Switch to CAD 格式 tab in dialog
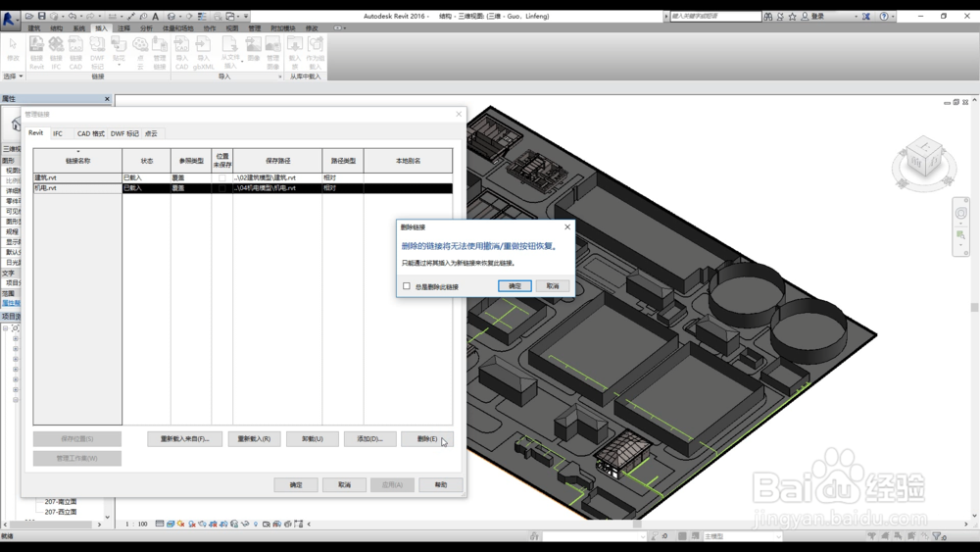The image size is (980, 552). click(x=90, y=133)
